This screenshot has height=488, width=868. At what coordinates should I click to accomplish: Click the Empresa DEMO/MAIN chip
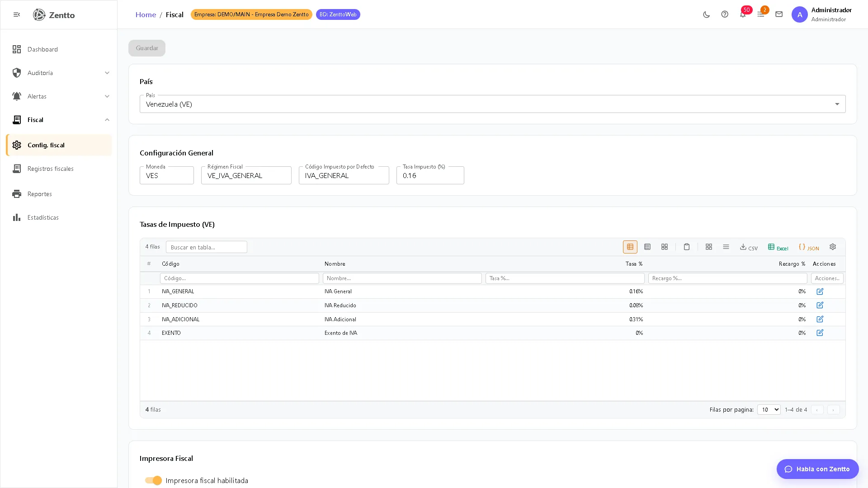[251, 14]
